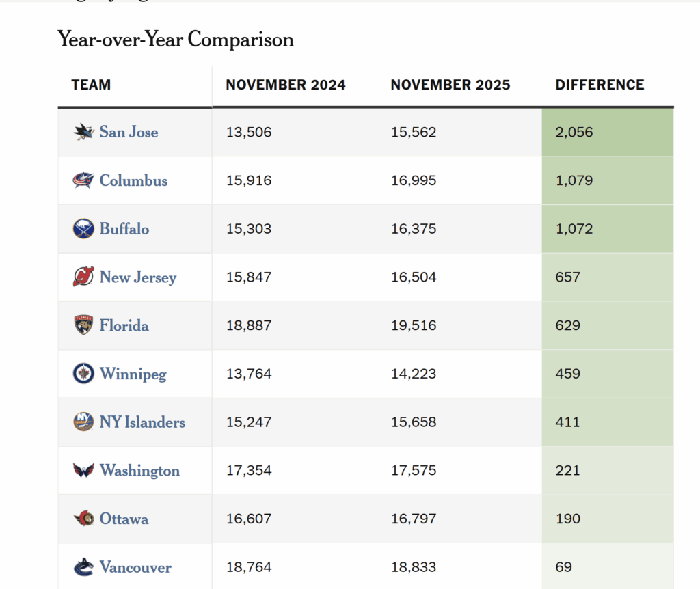Click the San Jose Sharks logo icon

pyautogui.click(x=83, y=132)
